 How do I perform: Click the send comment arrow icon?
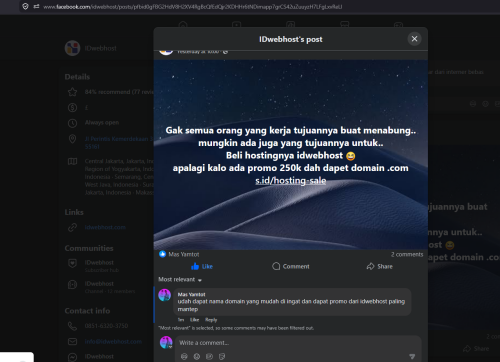point(412,357)
